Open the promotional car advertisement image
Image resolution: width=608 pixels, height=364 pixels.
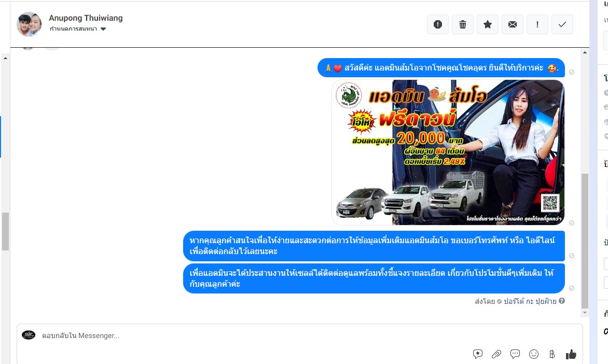click(448, 152)
